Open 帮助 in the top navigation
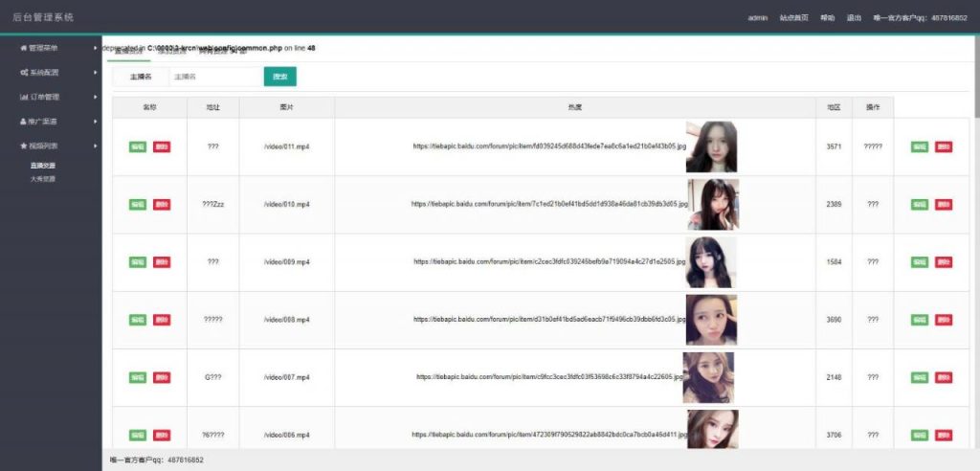980x471 pixels. click(828, 17)
